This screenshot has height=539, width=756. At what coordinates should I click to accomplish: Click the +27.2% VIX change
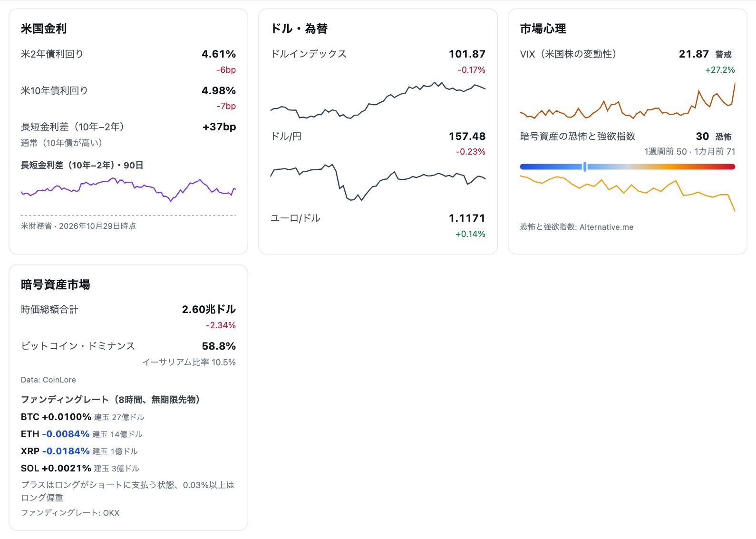coord(720,69)
